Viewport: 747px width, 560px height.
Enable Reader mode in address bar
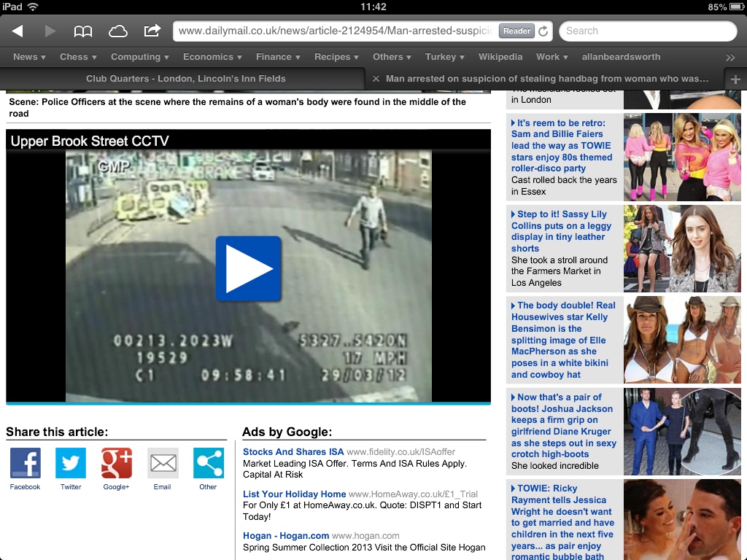[x=516, y=31]
